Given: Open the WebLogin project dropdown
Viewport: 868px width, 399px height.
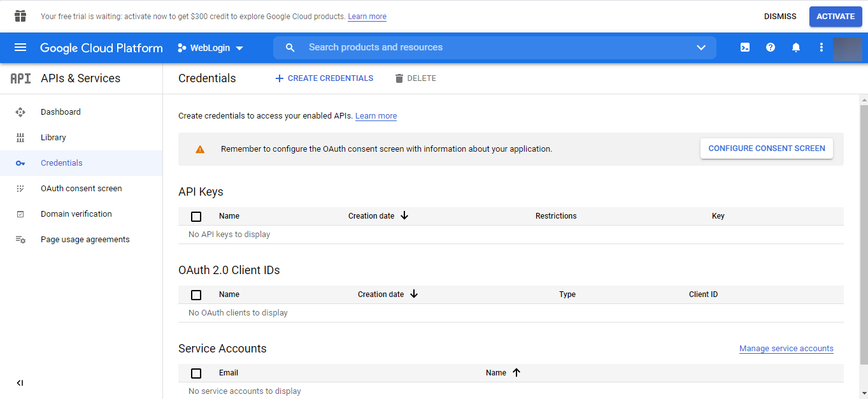Looking at the screenshot, I should 211,48.
